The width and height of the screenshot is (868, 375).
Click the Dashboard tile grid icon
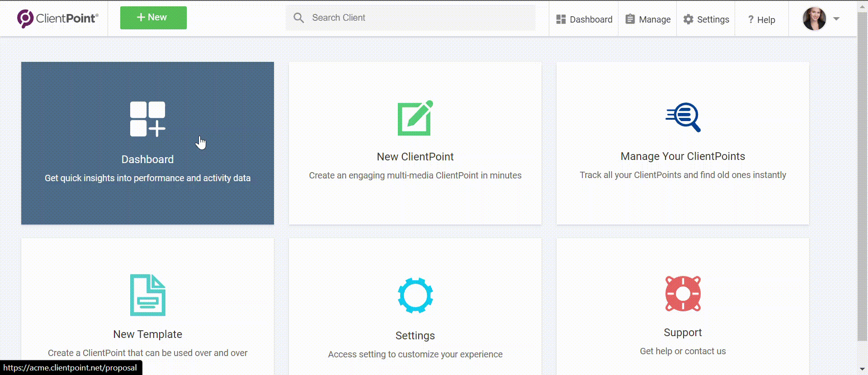click(x=148, y=119)
